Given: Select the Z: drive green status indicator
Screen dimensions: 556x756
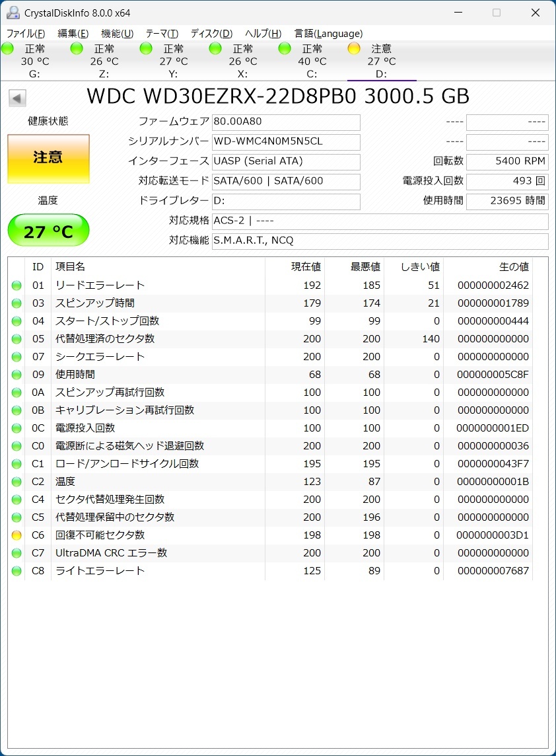Looking at the screenshot, I should pos(77,48).
